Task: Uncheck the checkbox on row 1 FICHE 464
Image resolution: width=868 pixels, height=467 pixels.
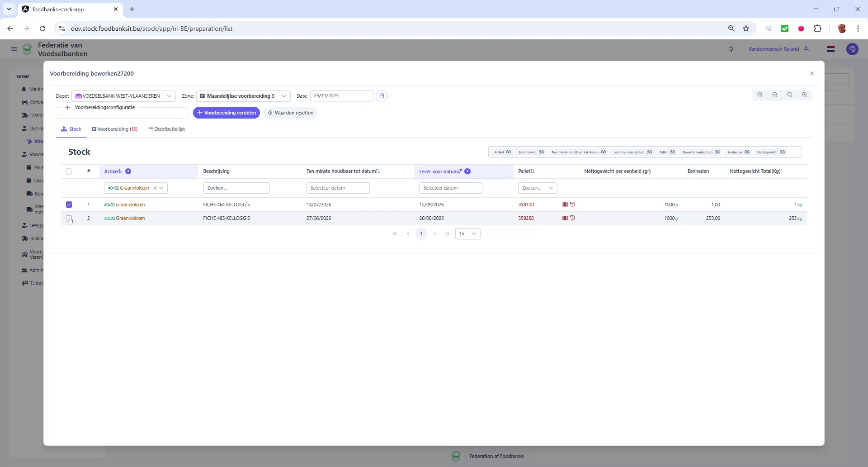Action: pos(69,205)
